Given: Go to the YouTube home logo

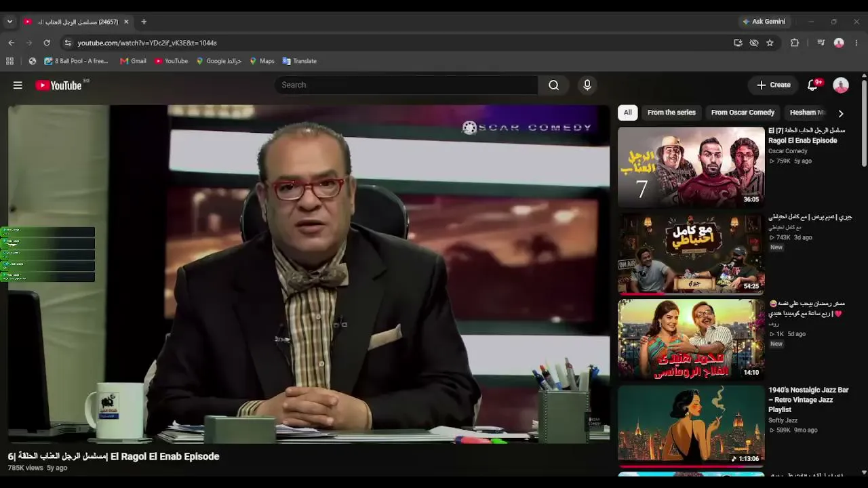Looking at the screenshot, I should pos(58,85).
